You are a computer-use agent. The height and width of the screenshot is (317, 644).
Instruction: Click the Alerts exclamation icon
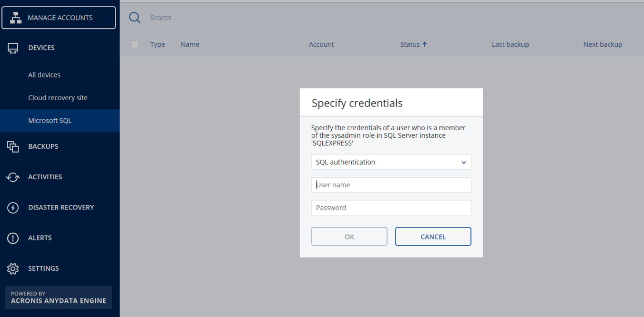pos(13,238)
